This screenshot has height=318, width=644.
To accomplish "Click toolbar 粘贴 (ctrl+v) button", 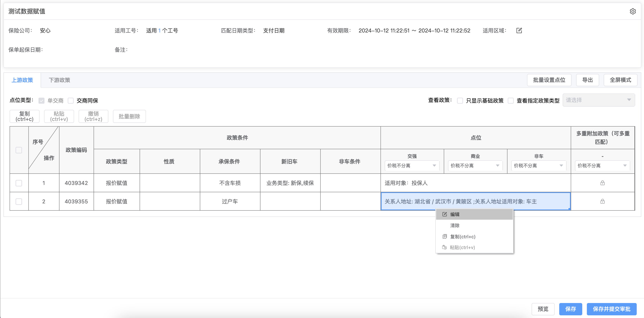I will [59, 116].
